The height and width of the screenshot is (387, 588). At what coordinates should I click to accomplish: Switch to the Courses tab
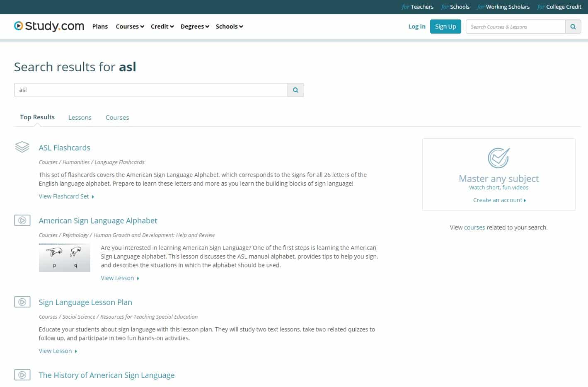click(117, 118)
